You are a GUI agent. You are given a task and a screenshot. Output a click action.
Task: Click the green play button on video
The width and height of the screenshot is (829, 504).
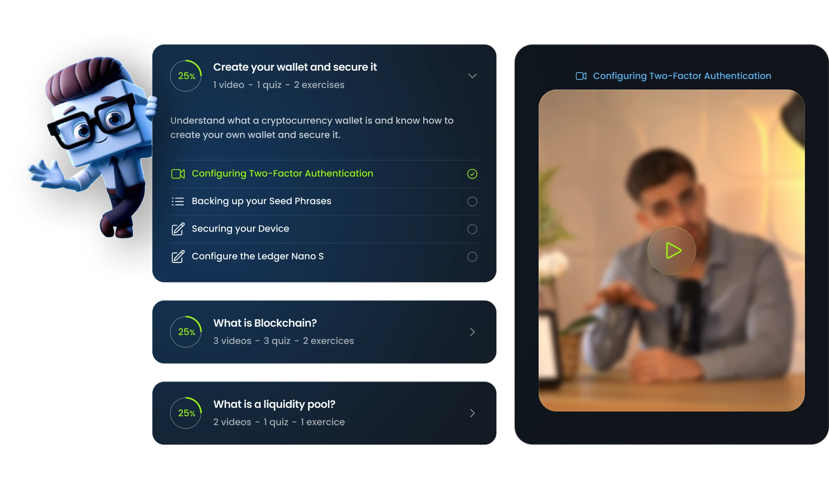pyautogui.click(x=672, y=250)
